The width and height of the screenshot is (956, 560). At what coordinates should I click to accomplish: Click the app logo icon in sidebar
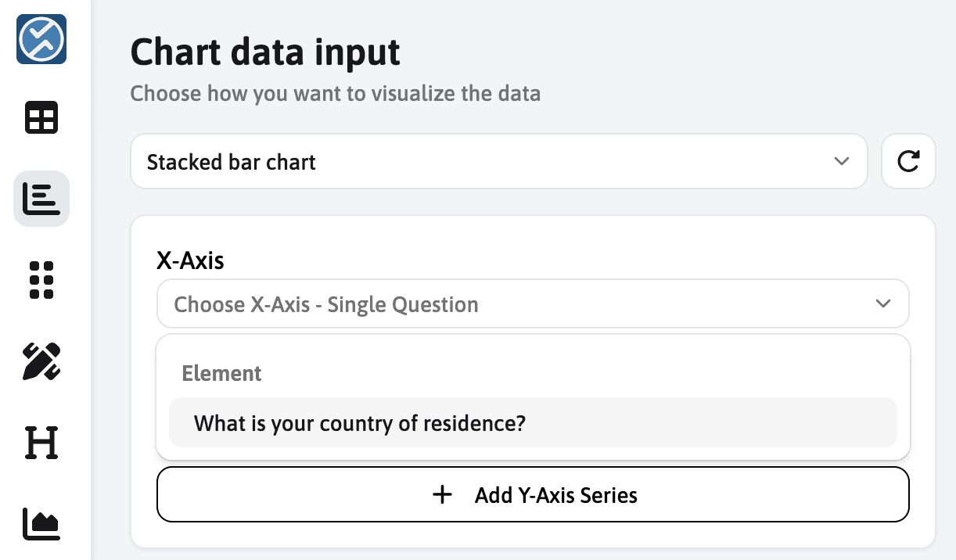pos(41,39)
